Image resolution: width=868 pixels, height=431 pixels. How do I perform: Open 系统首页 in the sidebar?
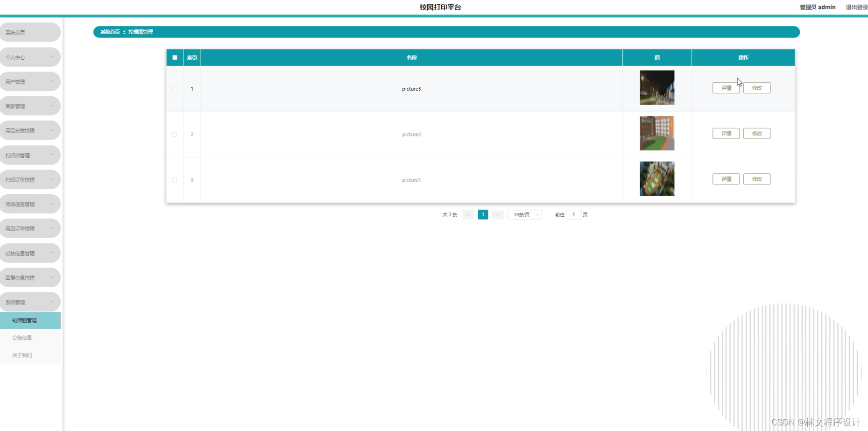[30, 33]
